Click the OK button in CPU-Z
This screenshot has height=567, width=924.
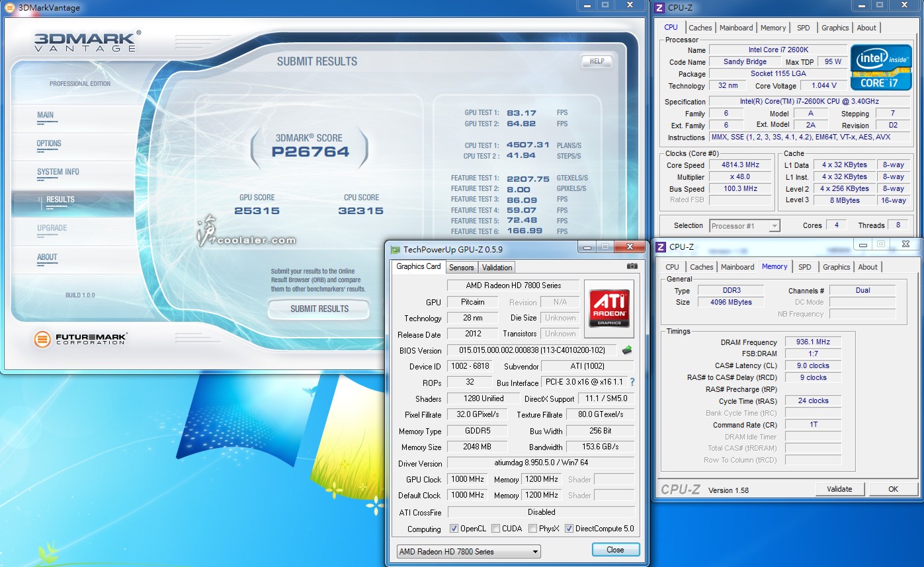893,489
